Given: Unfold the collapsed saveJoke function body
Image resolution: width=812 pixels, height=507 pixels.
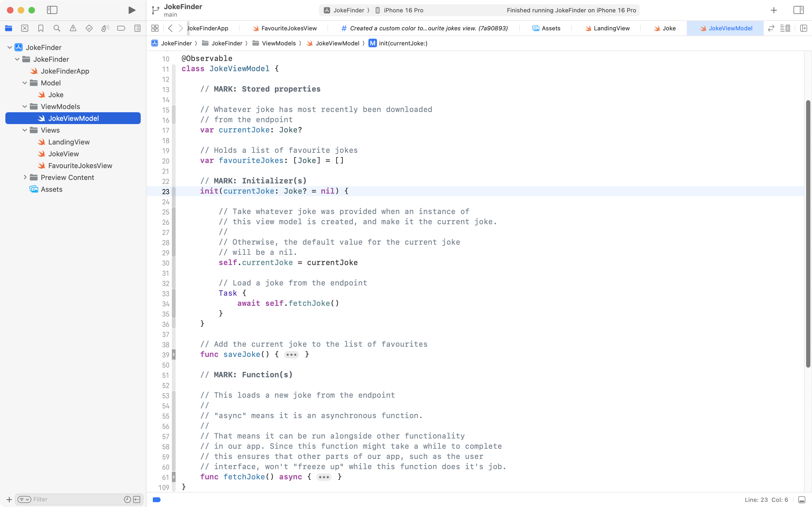Looking at the screenshot, I should tap(291, 355).
